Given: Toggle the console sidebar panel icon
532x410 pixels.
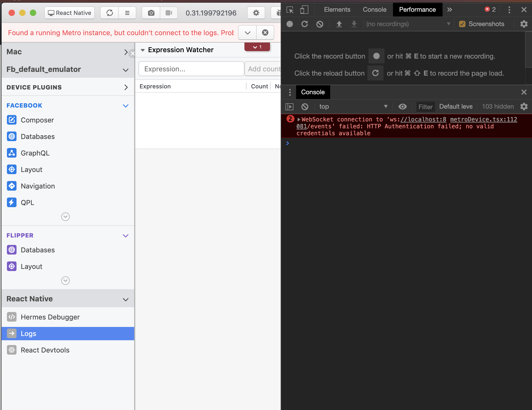Looking at the screenshot, I should [x=289, y=106].
